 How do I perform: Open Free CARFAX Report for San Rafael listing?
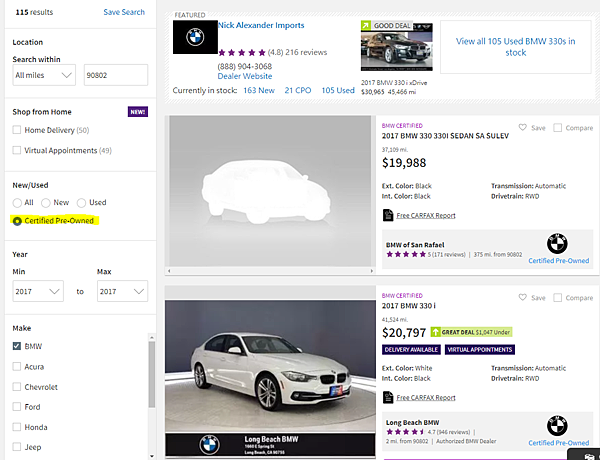click(426, 215)
